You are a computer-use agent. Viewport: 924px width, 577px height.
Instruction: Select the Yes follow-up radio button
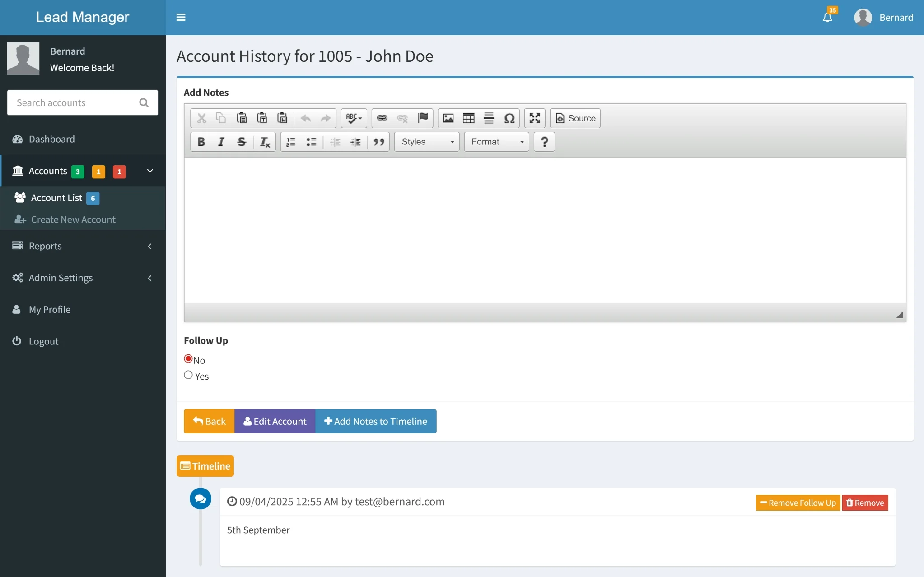tap(188, 375)
